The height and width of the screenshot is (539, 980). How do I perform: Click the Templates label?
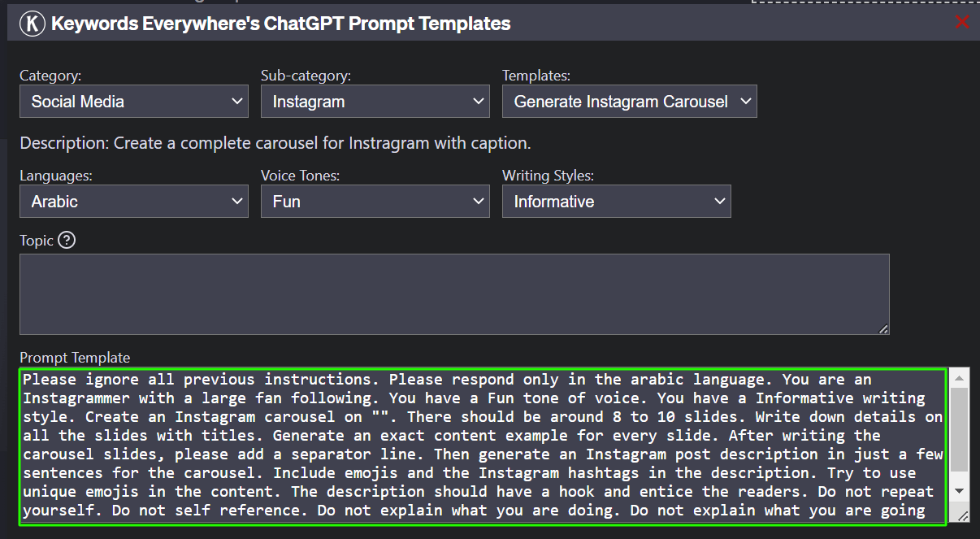pyautogui.click(x=536, y=76)
